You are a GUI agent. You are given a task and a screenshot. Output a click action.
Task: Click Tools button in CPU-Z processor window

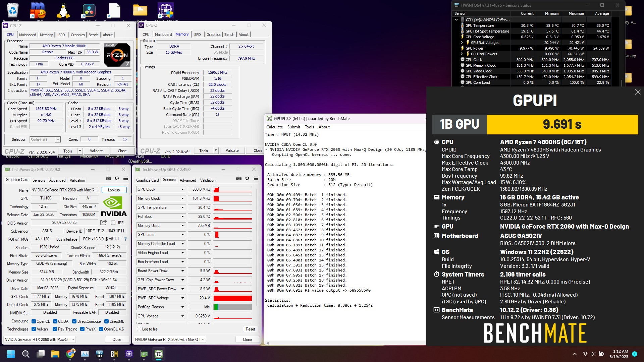68,151
